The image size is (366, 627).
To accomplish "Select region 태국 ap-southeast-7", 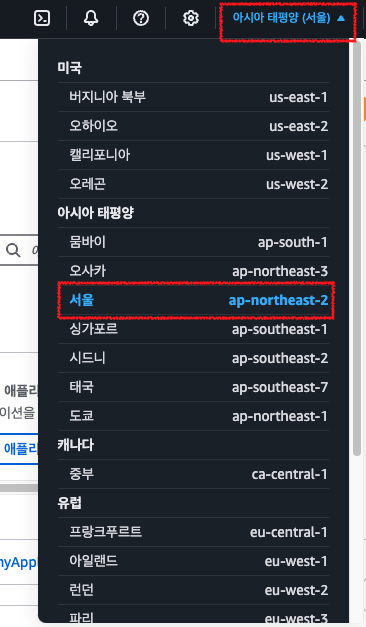I will [193, 387].
